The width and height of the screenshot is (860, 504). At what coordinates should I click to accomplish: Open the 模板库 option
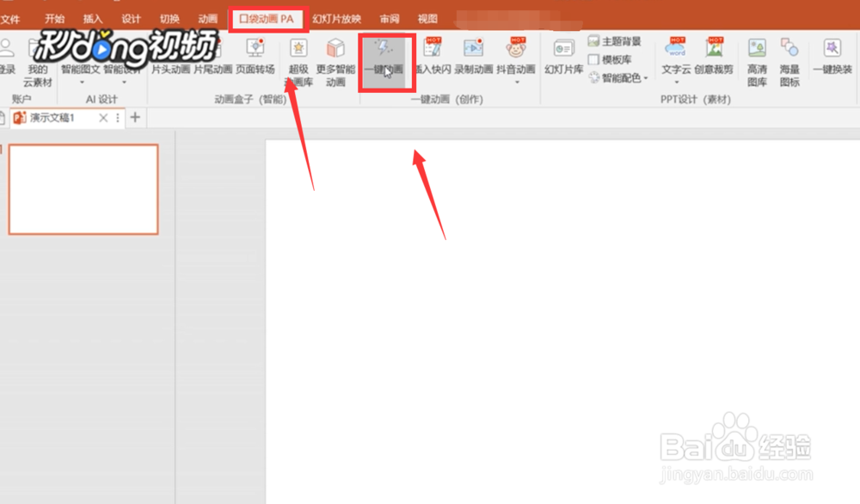pos(610,59)
